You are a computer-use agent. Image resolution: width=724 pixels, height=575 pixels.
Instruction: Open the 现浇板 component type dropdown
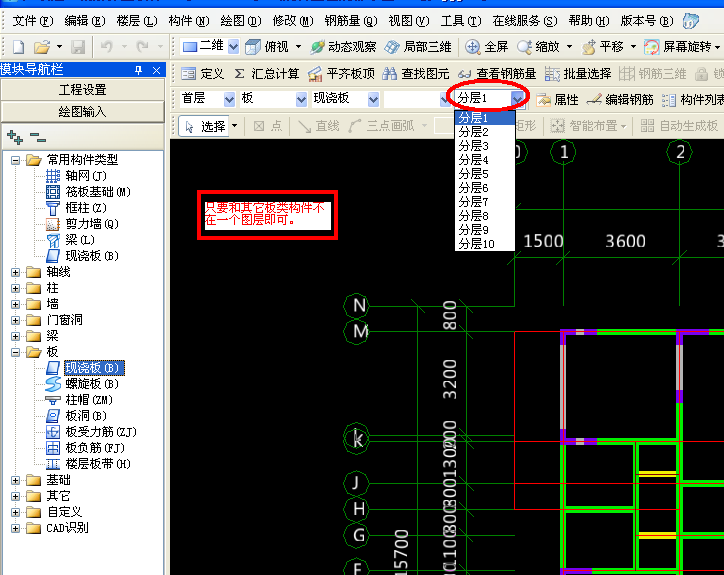tap(374, 99)
